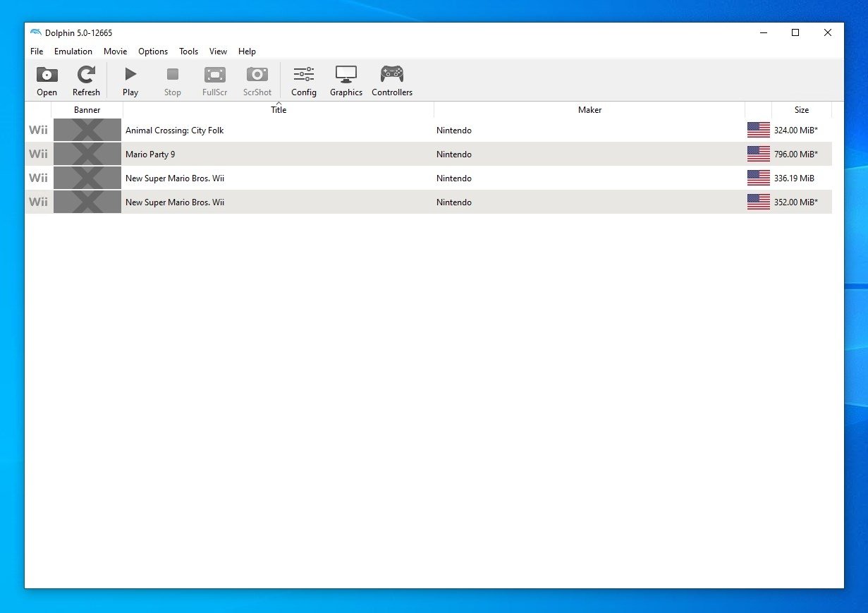Open the Movie menu
Screen dimensions: 868x613
115,51
